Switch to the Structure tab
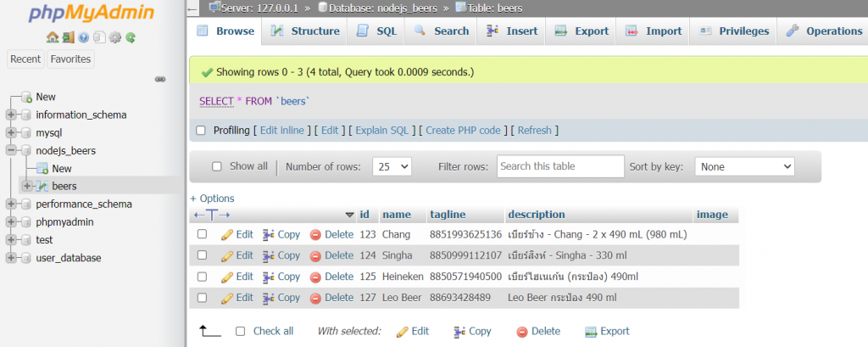 [x=305, y=31]
